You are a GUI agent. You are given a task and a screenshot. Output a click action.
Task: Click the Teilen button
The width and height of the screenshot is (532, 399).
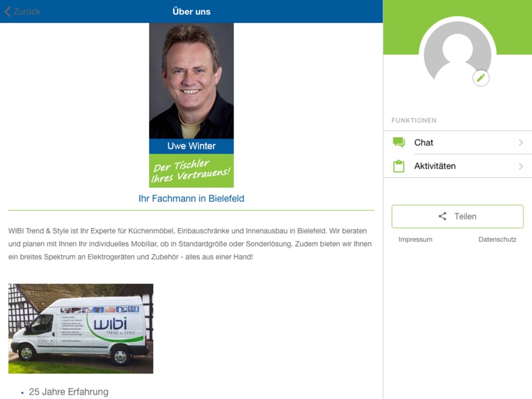point(458,217)
